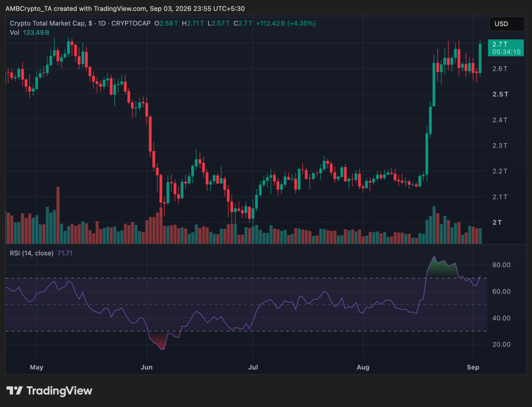532x407 pixels.
Task: Click the RSI 80.00 scale label
Action: click(x=501, y=265)
